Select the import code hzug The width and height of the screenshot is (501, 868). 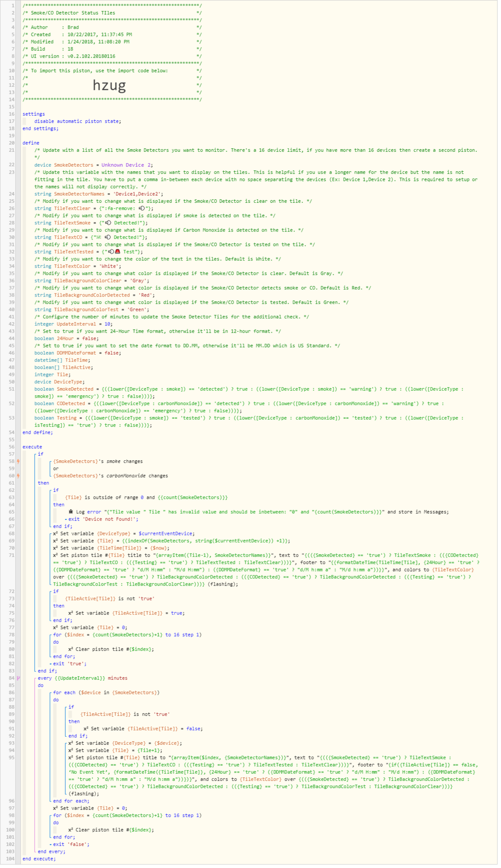[x=109, y=86]
